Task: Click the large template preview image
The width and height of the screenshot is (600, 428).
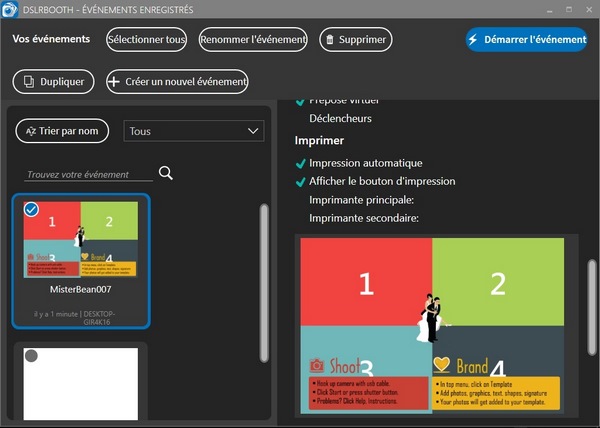Action: coord(432,325)
